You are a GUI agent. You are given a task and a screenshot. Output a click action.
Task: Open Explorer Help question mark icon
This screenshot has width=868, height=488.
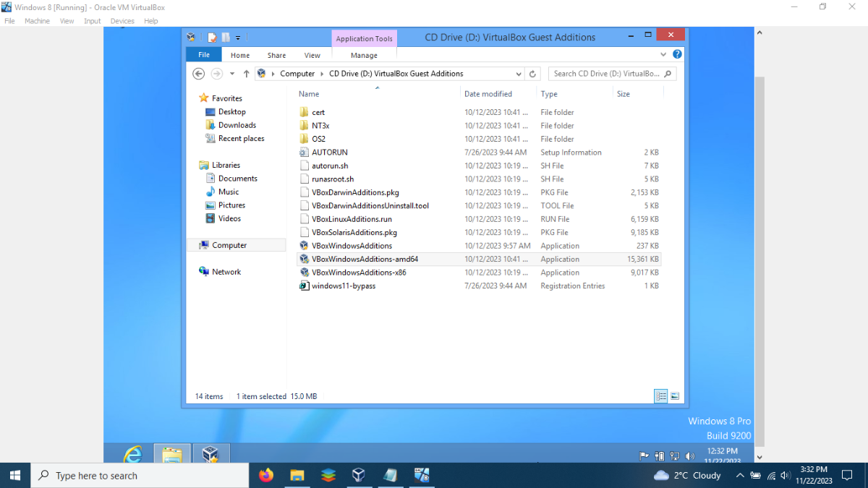click(678, 54)
